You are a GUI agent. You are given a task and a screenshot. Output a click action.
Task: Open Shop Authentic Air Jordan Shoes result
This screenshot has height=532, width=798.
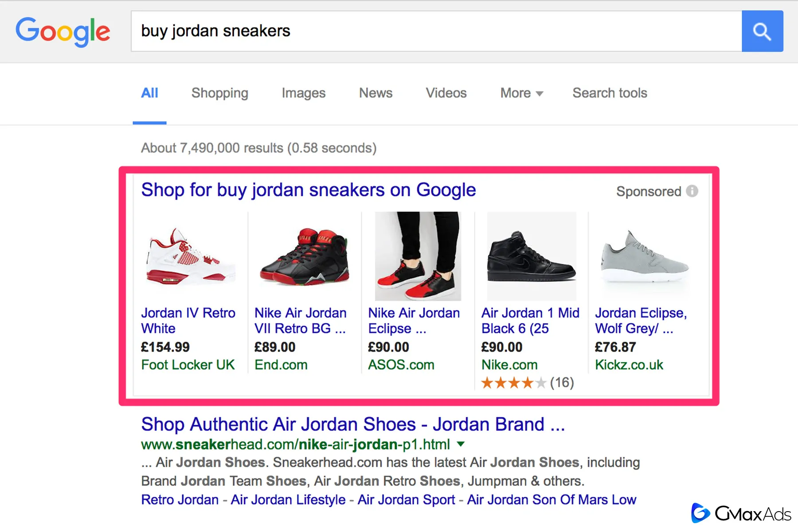pos(352,424)
